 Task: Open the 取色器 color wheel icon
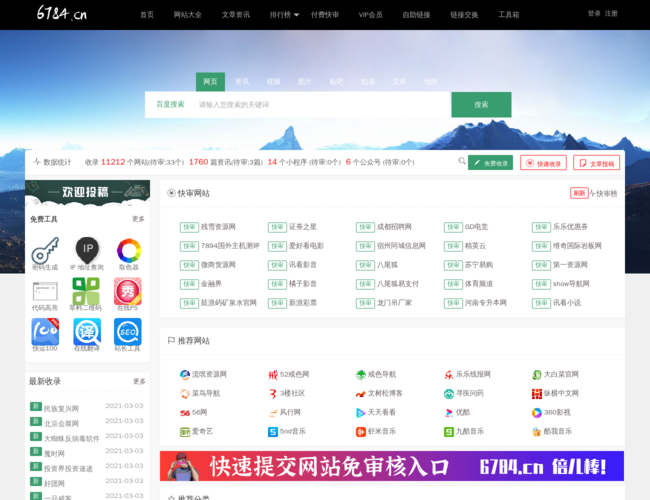click(129, 250)
